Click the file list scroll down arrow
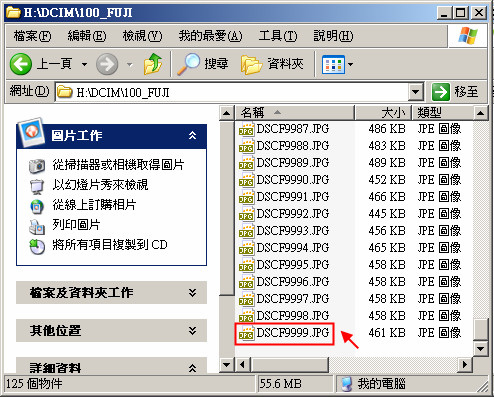 480,349
